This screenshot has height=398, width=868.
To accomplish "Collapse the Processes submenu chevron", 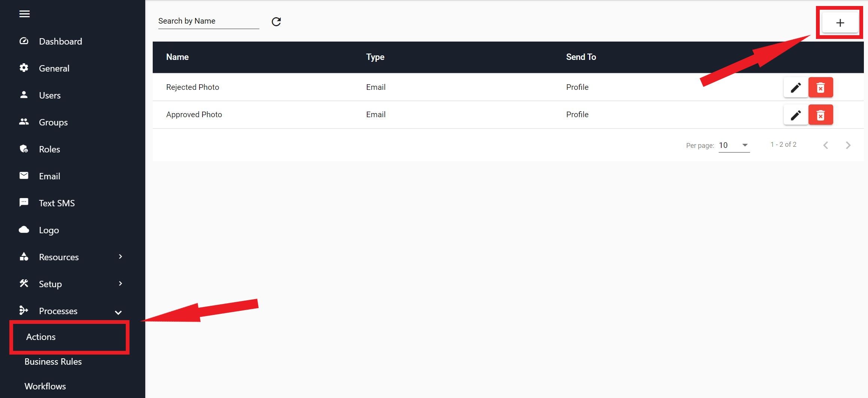I will (x=118, y=312).
